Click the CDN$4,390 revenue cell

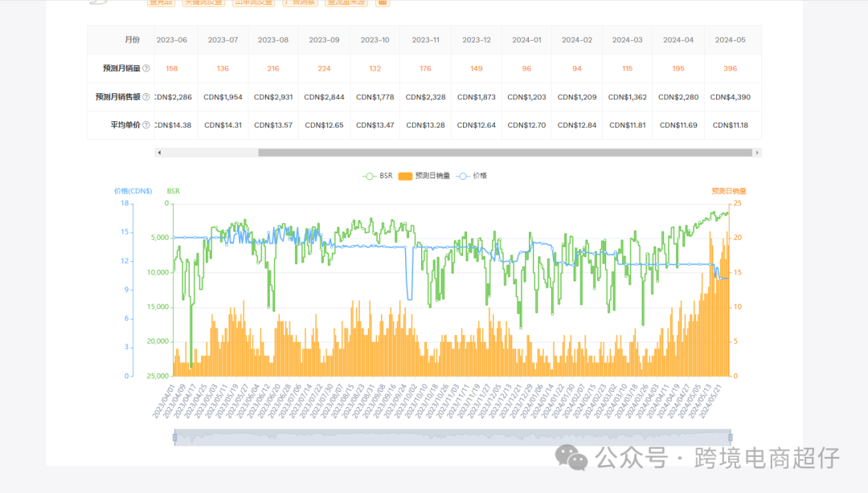(730, 97)
